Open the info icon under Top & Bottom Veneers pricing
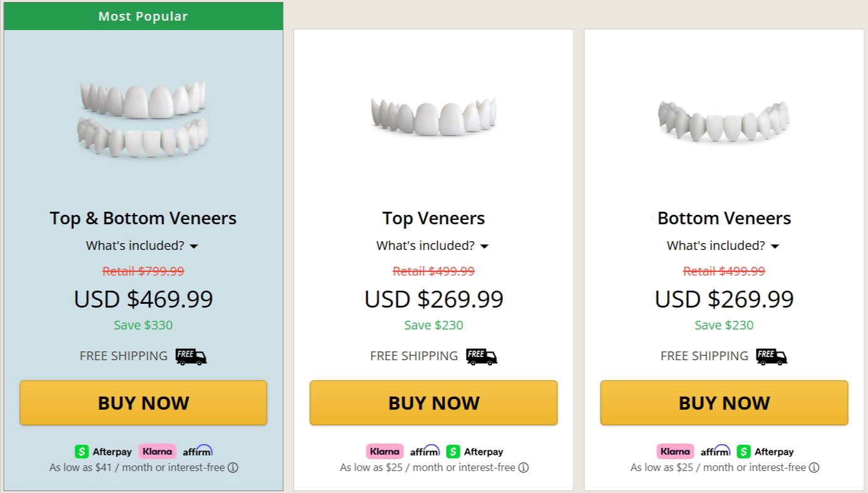This screenshot has width=868, height=493. point(234,467)
